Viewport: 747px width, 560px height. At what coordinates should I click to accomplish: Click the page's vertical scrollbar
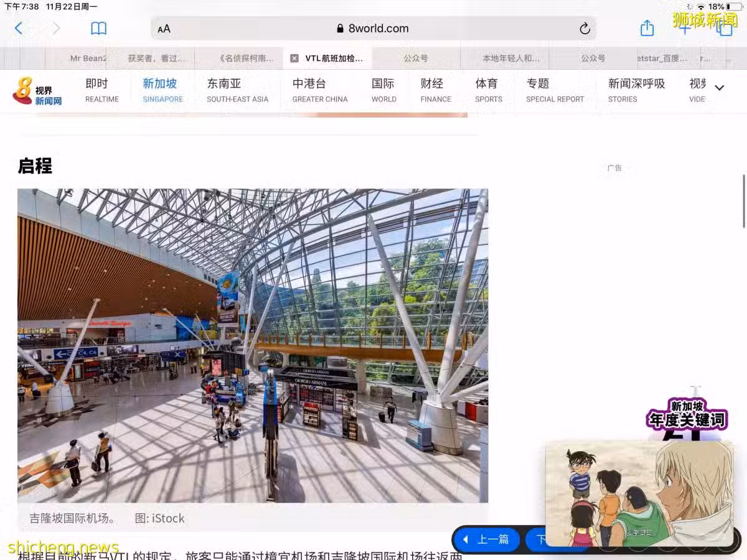(x=744, y=202)
